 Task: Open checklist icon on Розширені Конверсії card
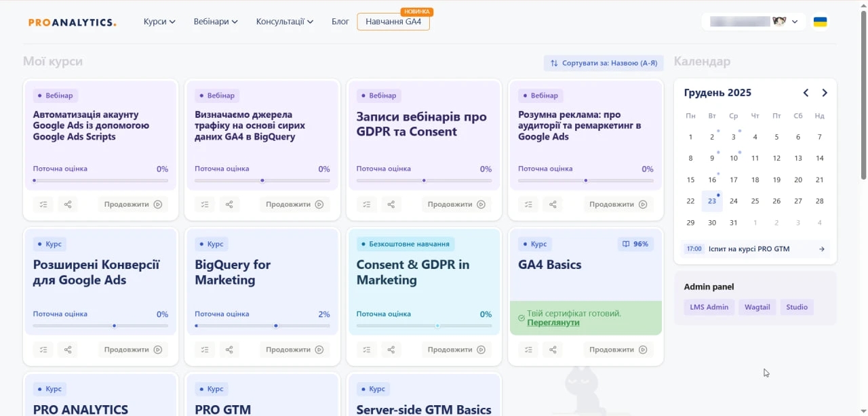click(x=43, y=350)
